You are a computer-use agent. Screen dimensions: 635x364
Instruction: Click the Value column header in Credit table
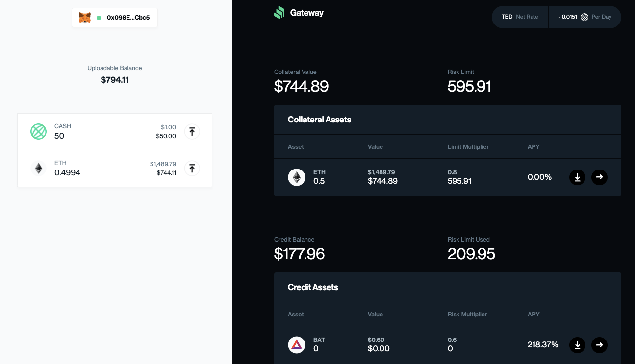pyautogui.click(x=375, y=315)
